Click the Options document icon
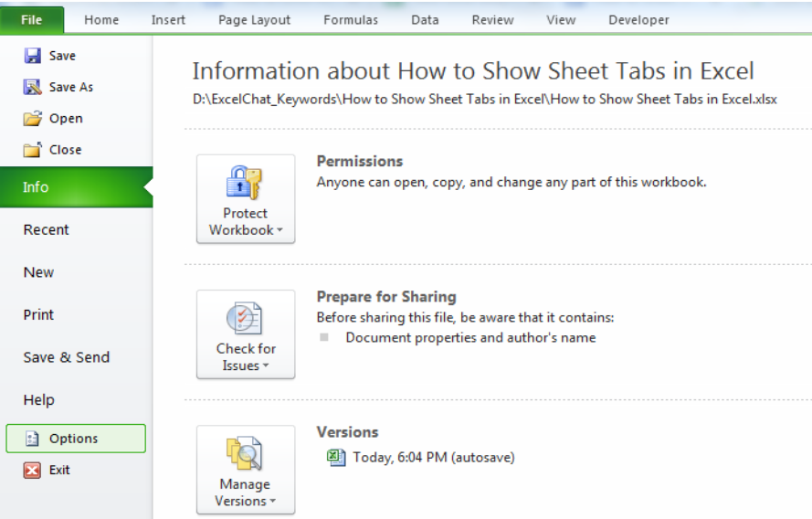 click(32, 439)
